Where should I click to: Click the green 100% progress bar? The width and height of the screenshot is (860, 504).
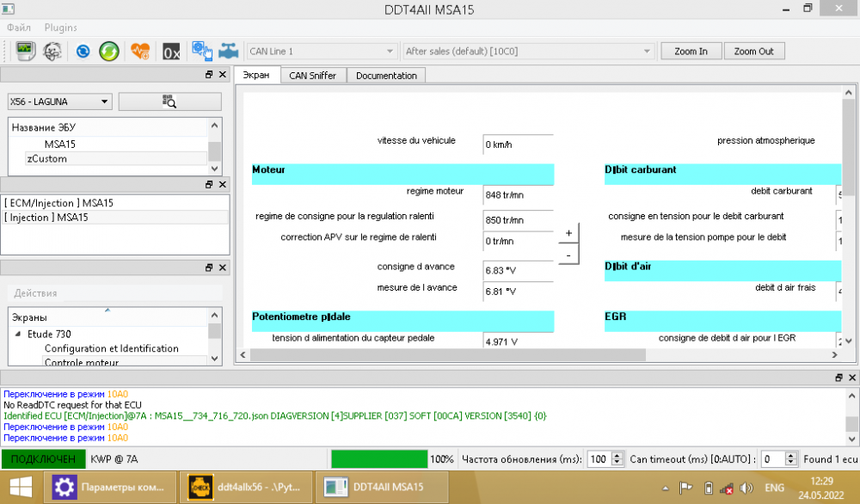379,459
